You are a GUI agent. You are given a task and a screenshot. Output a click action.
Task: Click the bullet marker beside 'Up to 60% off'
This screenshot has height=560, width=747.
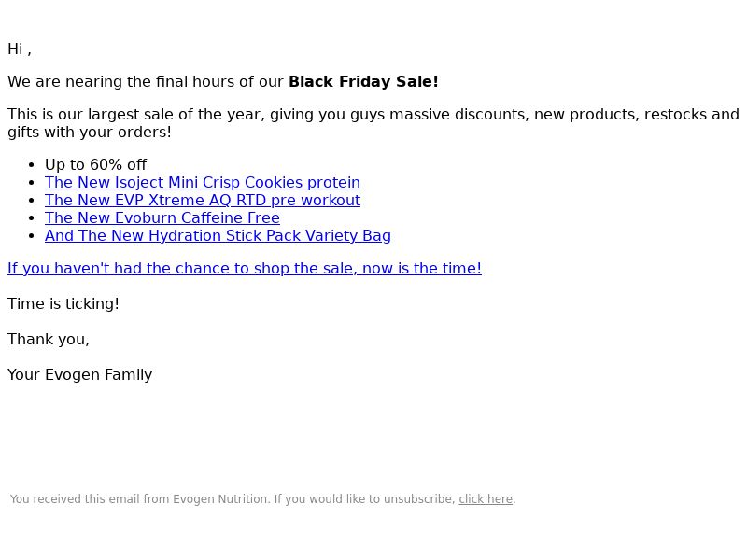[x=32, y=165]
